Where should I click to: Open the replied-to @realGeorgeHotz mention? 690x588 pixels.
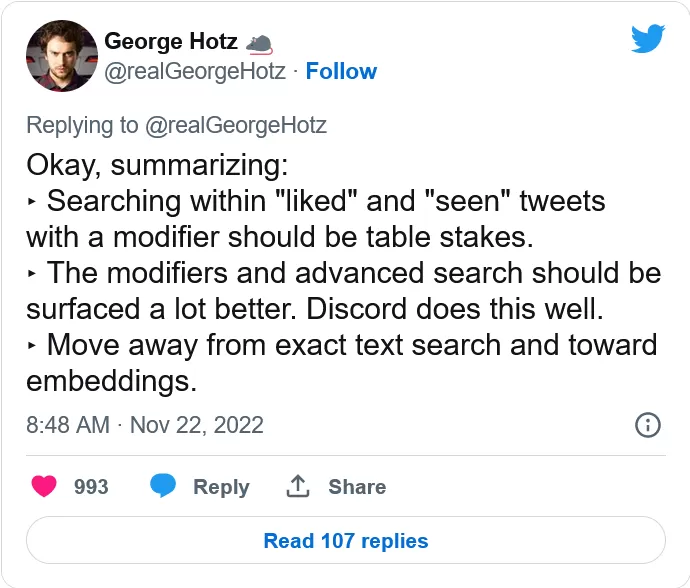click(x=236, y=125)
